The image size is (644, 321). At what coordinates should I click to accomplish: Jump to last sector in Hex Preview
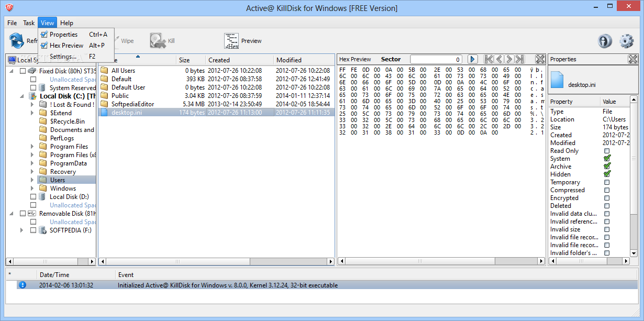[519, 59]
